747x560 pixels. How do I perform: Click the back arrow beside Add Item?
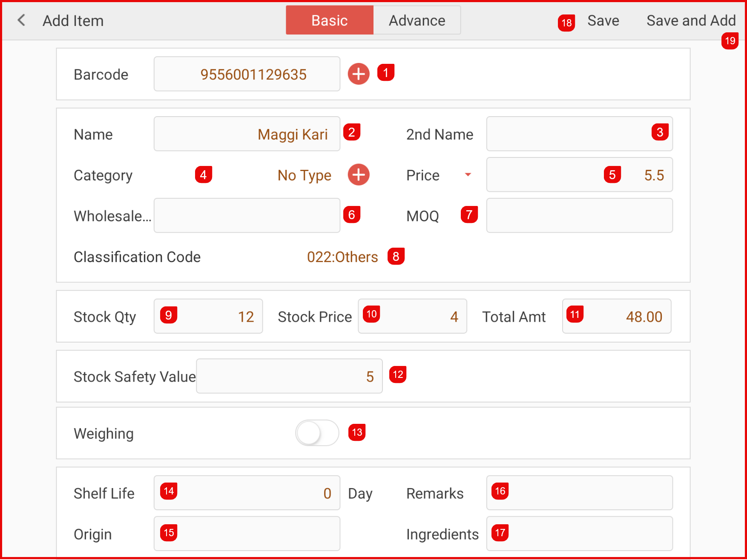coord(21,20)
